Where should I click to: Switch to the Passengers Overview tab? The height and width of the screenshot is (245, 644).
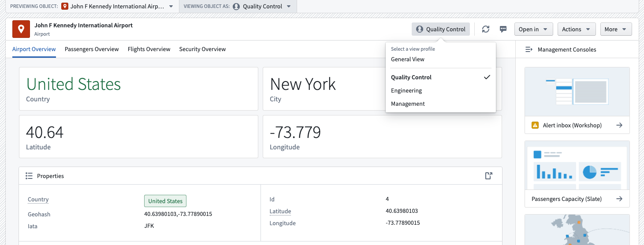92,49
